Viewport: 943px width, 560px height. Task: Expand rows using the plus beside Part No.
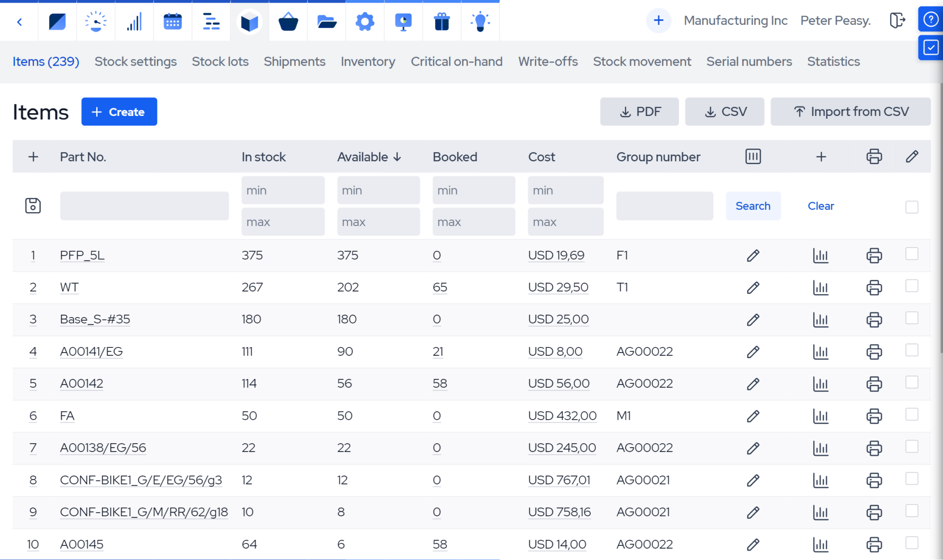[x=33, y=157]
